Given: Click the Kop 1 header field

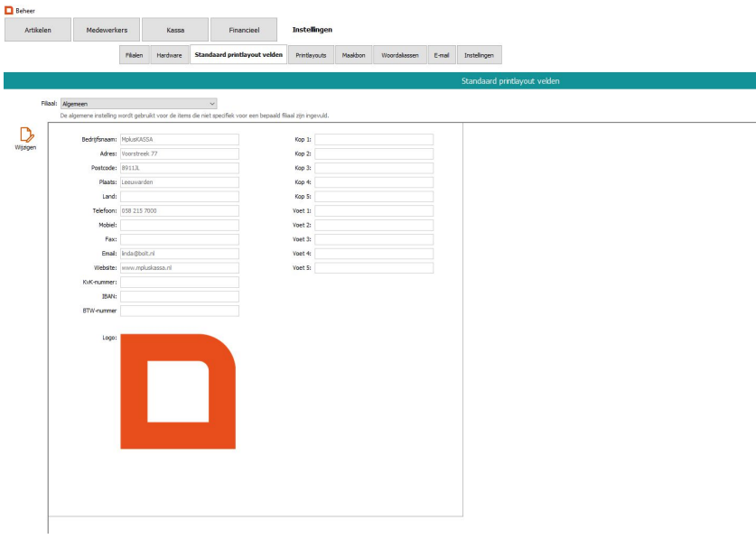Looking at the screenshot, I should pyautogui.click(x=374, y=140).
